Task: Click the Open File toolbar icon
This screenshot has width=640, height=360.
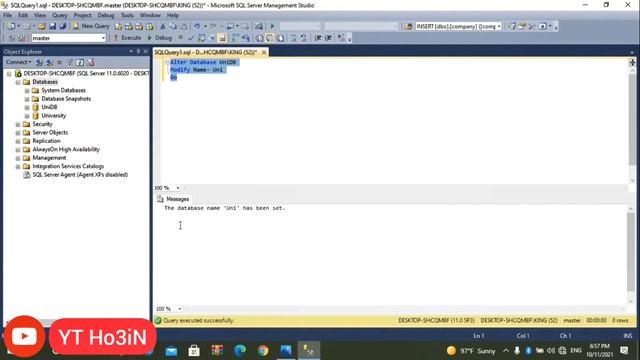Action: click(x=42, y=26)
